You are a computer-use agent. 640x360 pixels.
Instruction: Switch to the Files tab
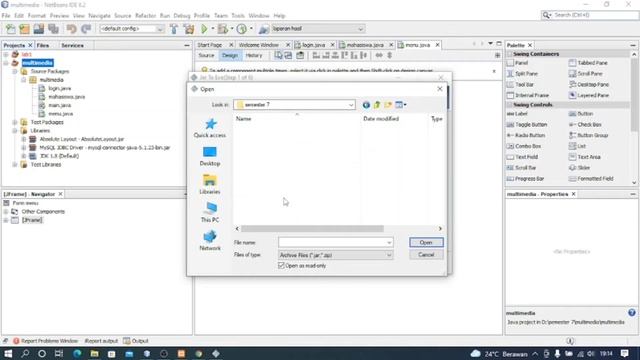pyautogui.click(x=43, y=45)
